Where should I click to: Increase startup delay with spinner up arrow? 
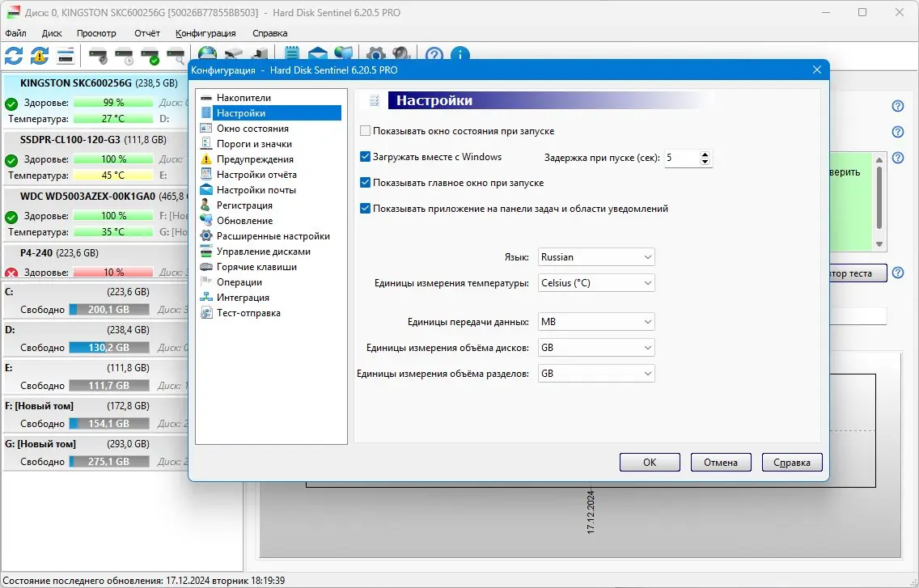pos(705,154)
